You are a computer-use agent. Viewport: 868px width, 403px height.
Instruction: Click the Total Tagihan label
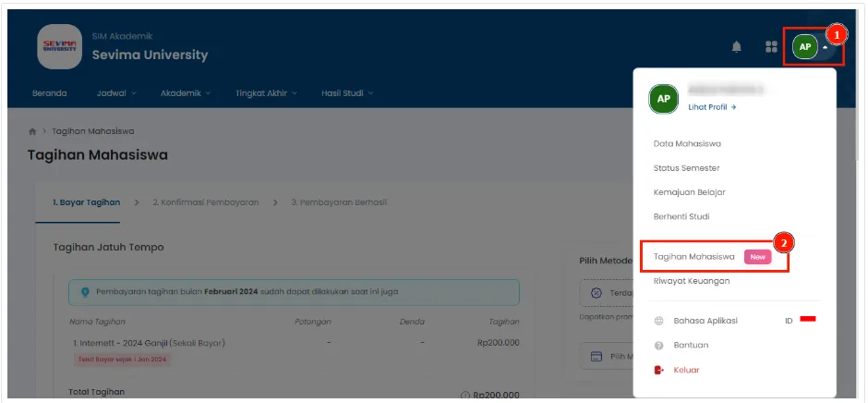pos(96,392)
